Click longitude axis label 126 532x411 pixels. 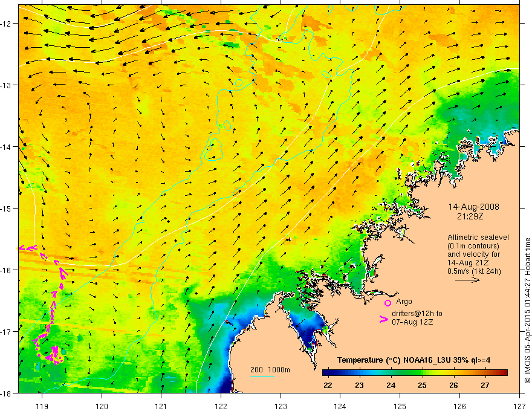[459, 406]
